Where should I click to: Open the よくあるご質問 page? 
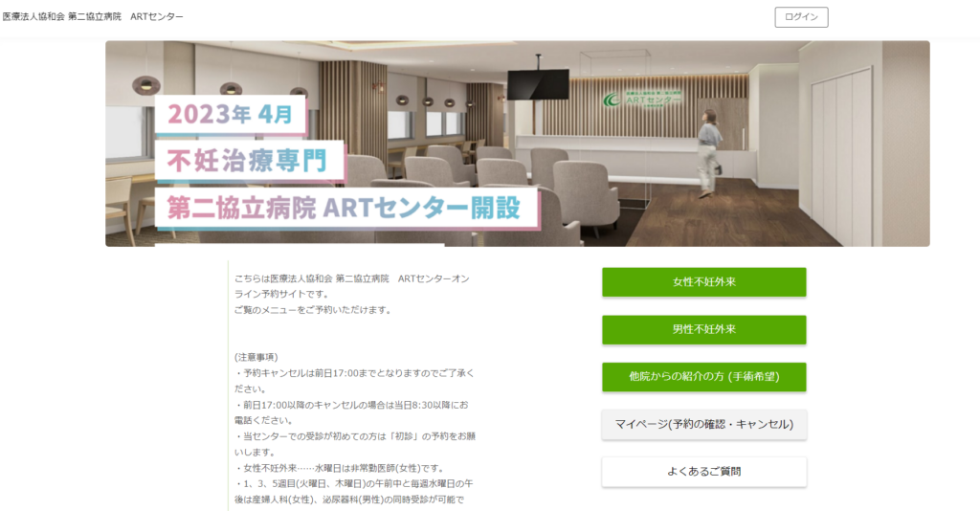click(703, 472)
